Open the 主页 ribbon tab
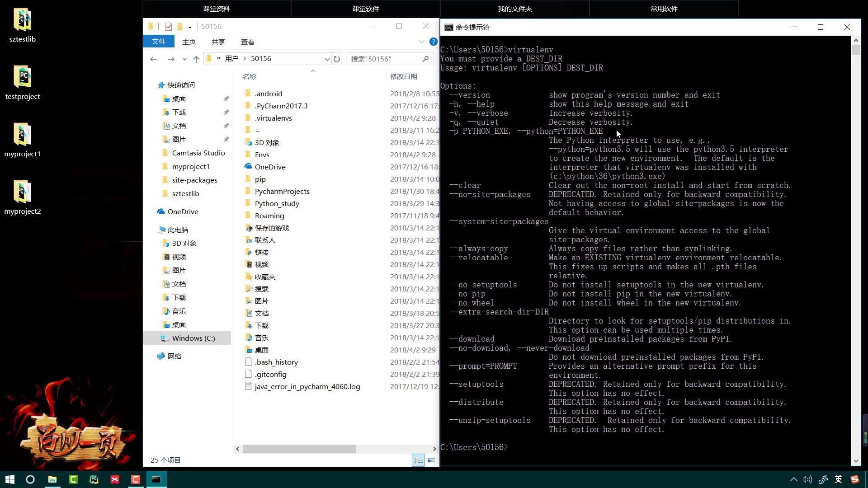 click(189, 42)
